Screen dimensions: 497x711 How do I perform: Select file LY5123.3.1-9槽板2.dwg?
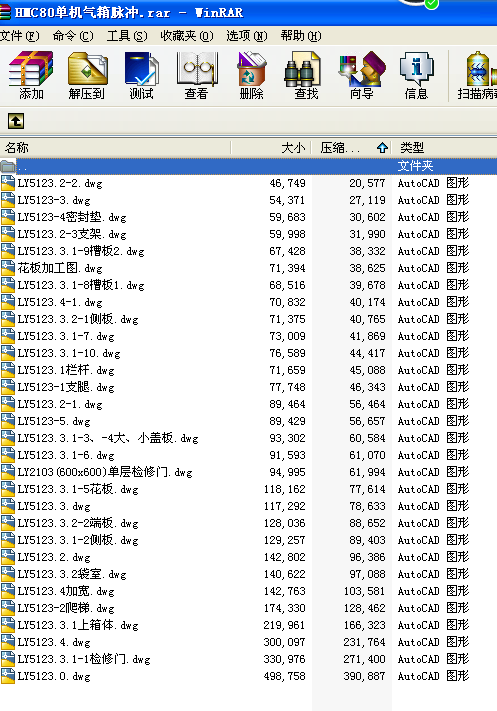coord(81,251)
